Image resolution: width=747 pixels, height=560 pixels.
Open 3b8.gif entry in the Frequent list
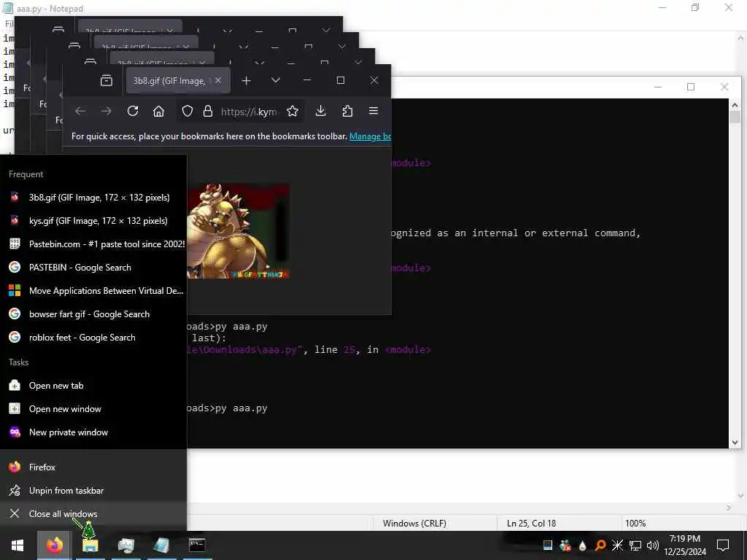tap(93, 197)
